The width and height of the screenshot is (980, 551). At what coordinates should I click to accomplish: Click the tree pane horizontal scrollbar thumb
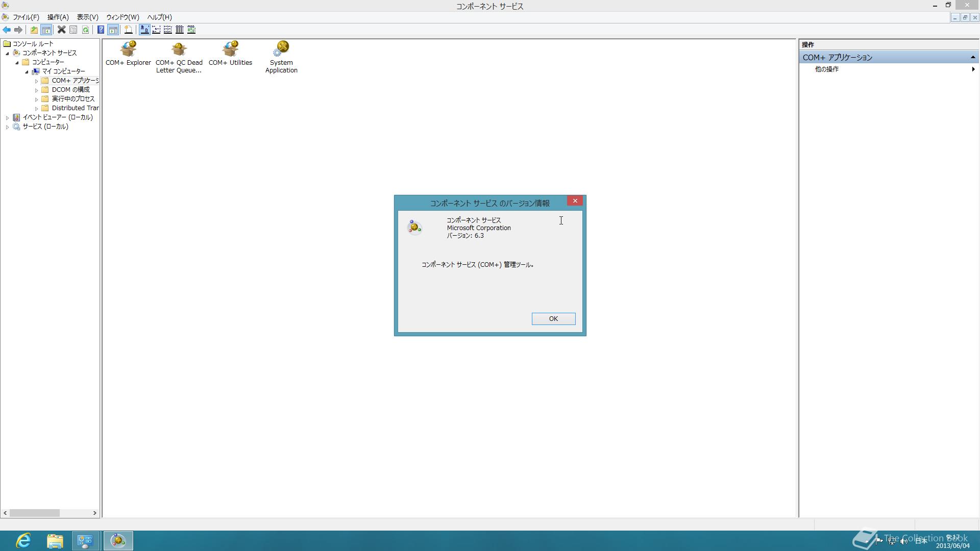click(35, 513)
